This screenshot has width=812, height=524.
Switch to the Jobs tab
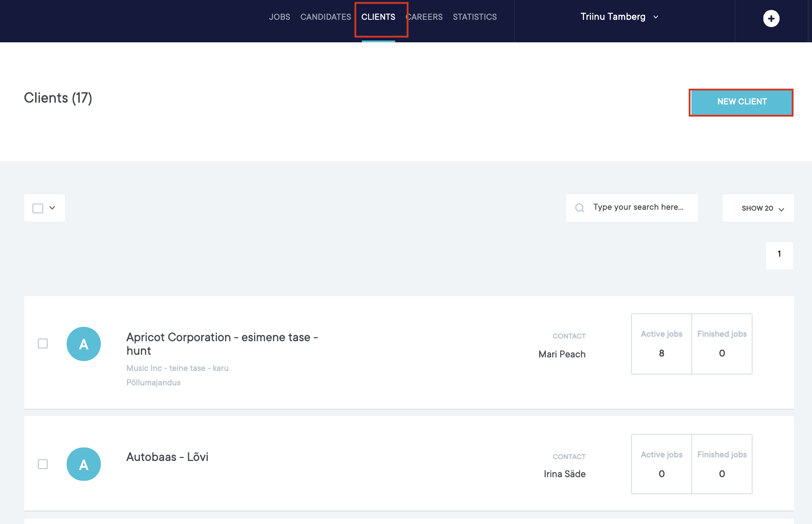click(280, 17)
